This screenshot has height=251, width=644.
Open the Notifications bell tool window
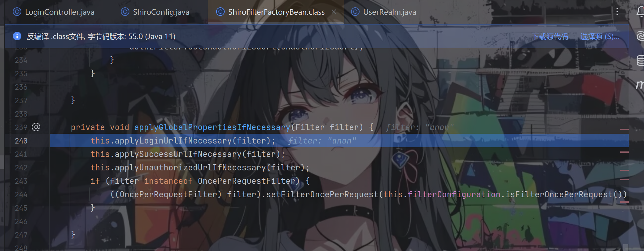(x=640, y=12)
